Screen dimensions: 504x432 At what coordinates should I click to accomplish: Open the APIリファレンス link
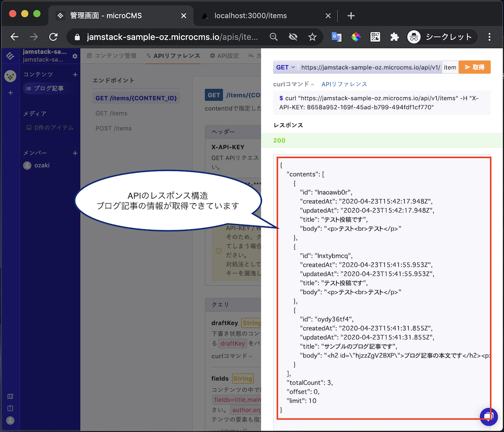click(x=344, y=84)
